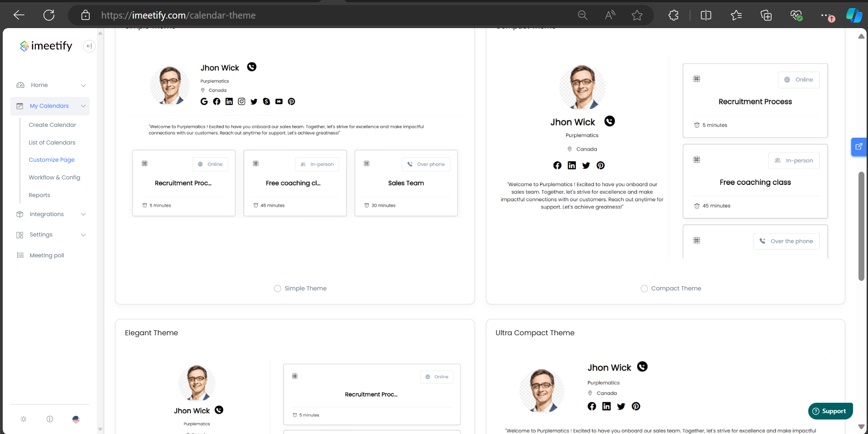Click the "30 minutes" text on Sales Team card
The height and width of the screenshot is (434, 868).
pos(384,206)
